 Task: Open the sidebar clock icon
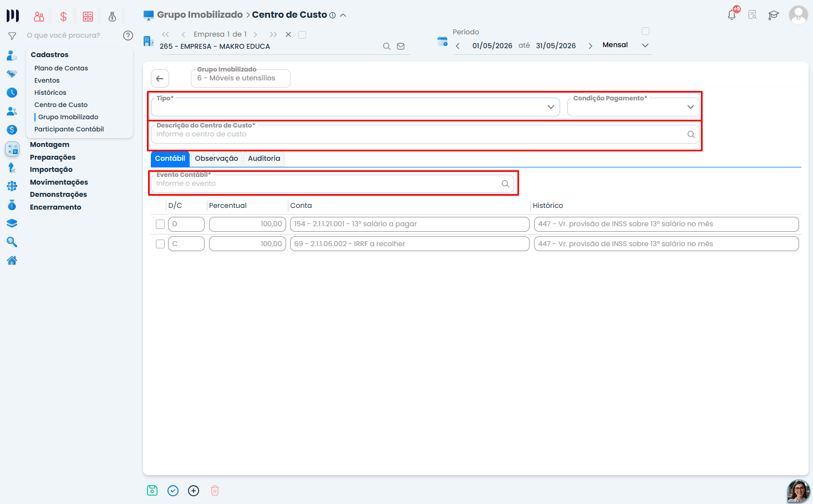[x=12, y=93]
